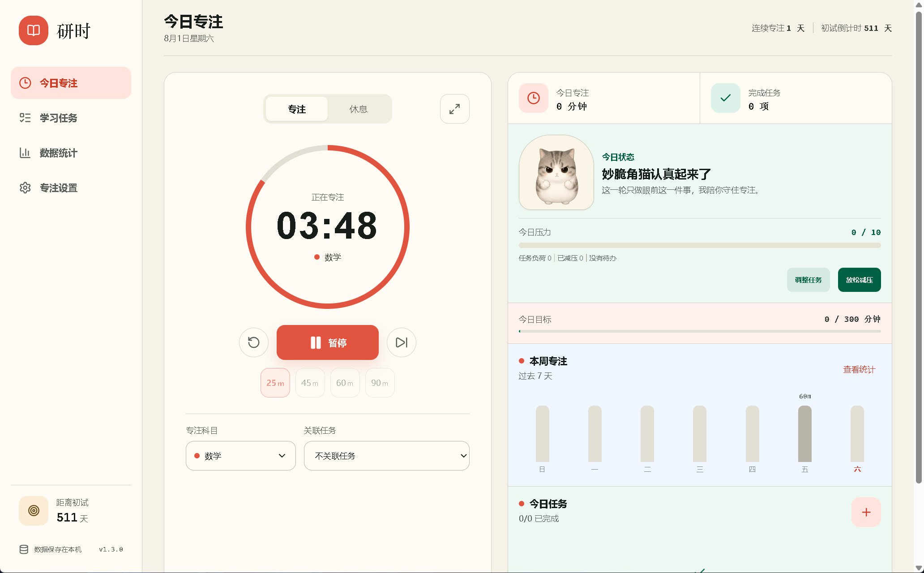Select the 25 m duration preset
Screen dimensions: 924x573
[x=275, y=383]
